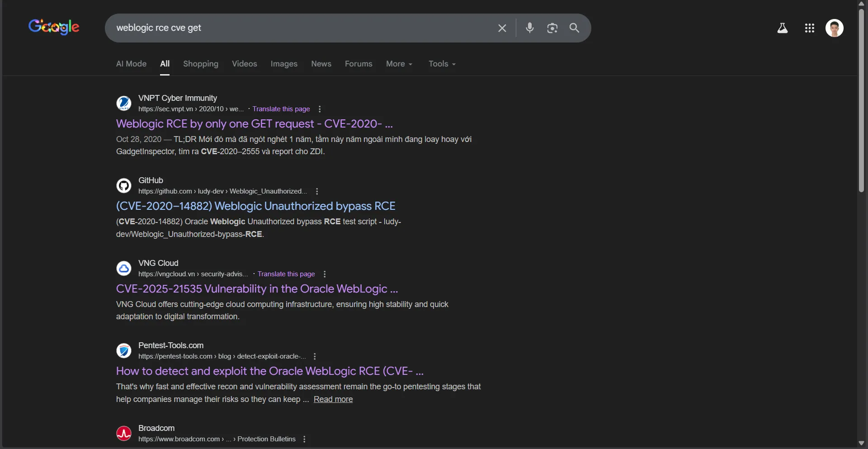Open the three-dot menu on the VNPT result

(x=319, y=109)
